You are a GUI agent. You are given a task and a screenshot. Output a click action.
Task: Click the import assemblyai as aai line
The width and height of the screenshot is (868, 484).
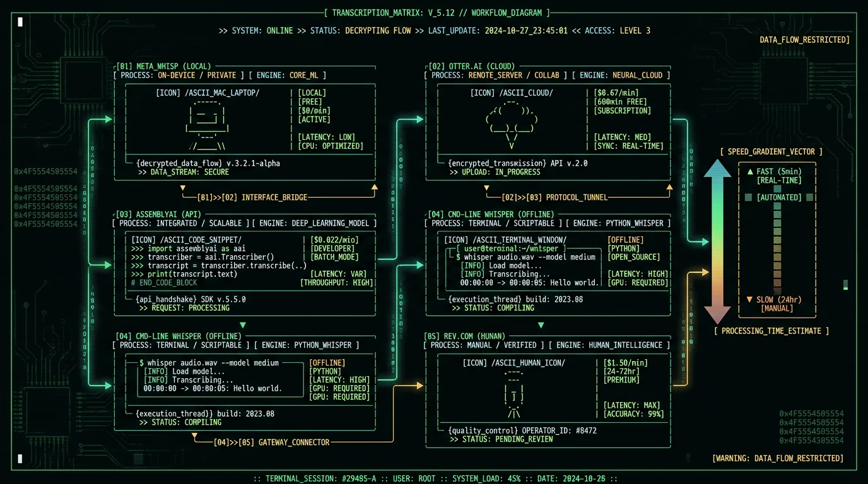pos(188,248)
